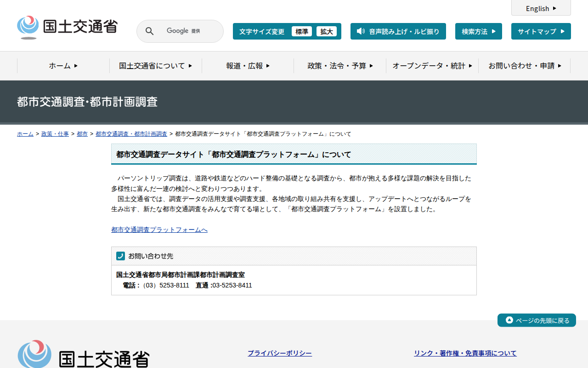This screenshot has height=368, width=588.
Task: Click the speaker icon for audio reading
Action: click(361, 31)
